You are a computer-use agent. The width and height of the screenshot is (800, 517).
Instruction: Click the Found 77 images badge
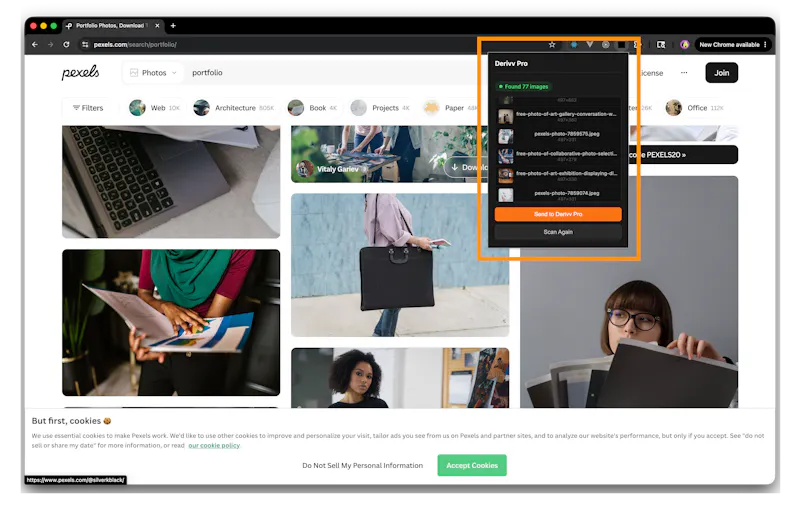[x=523, y=87]
